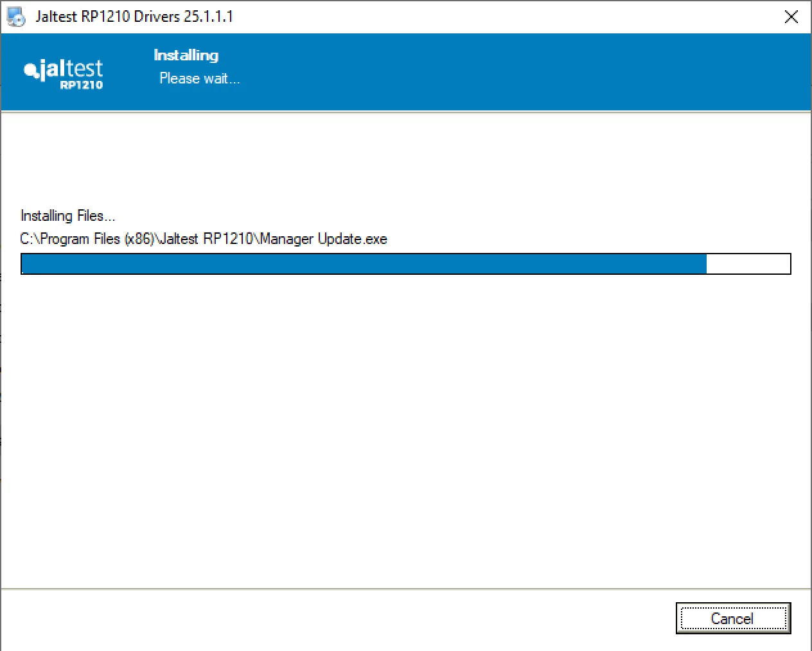The image size is (812, 651).
Task: Click the installation progress bar
Action: 405,263
